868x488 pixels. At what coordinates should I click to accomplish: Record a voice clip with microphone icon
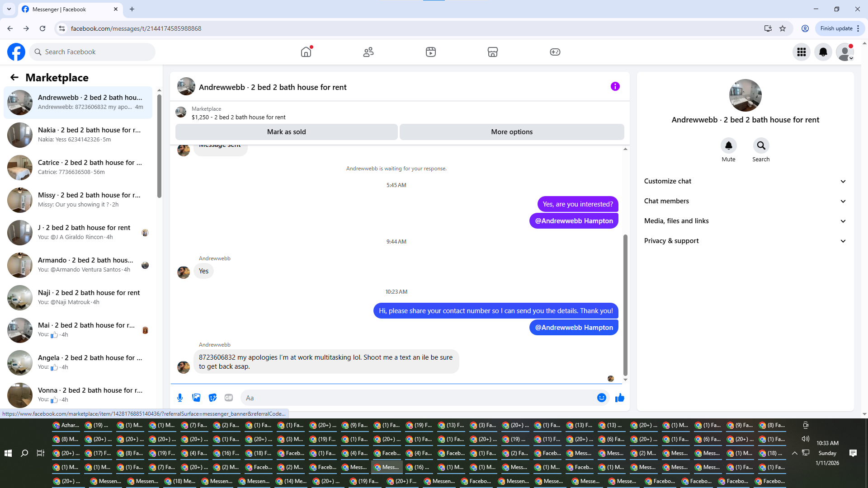click(180, 398)
